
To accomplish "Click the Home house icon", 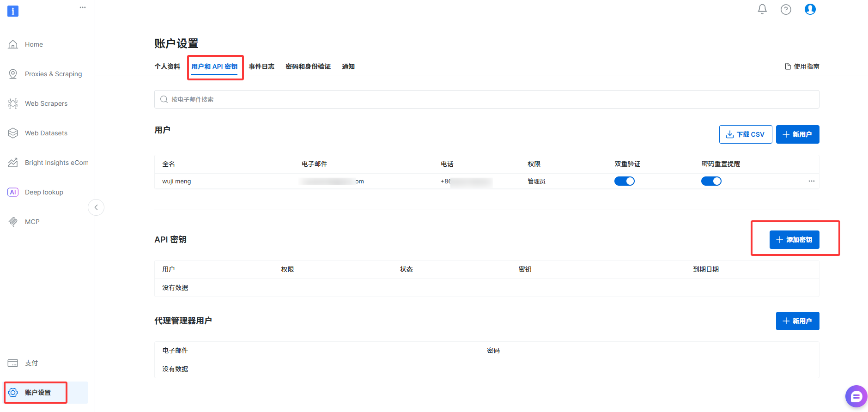I will tap(13, 44).
